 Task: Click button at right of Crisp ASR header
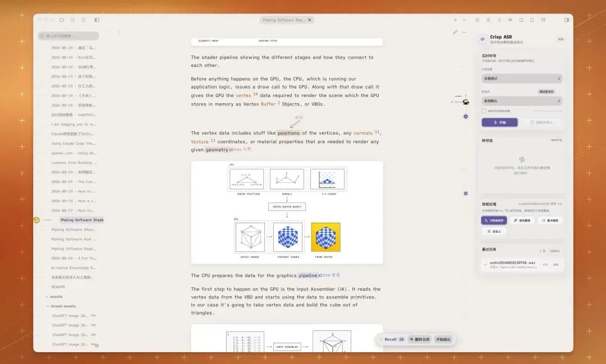[561, 39]
